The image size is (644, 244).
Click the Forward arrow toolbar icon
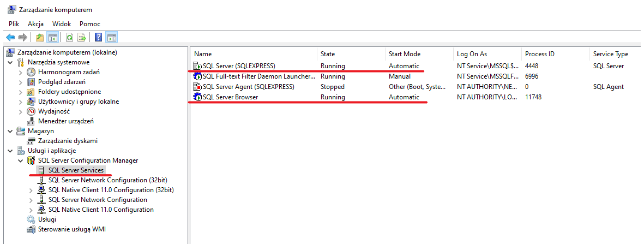[x=23, y=38]
